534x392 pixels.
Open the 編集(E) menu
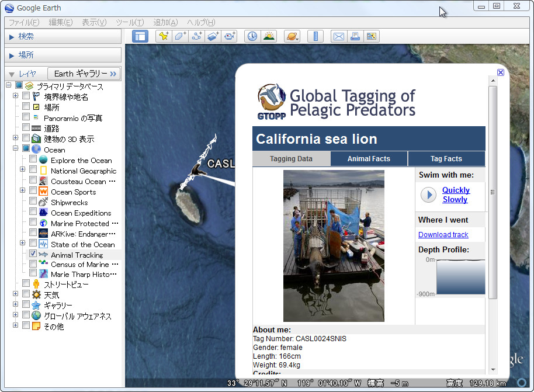click(x=61, y=22)
